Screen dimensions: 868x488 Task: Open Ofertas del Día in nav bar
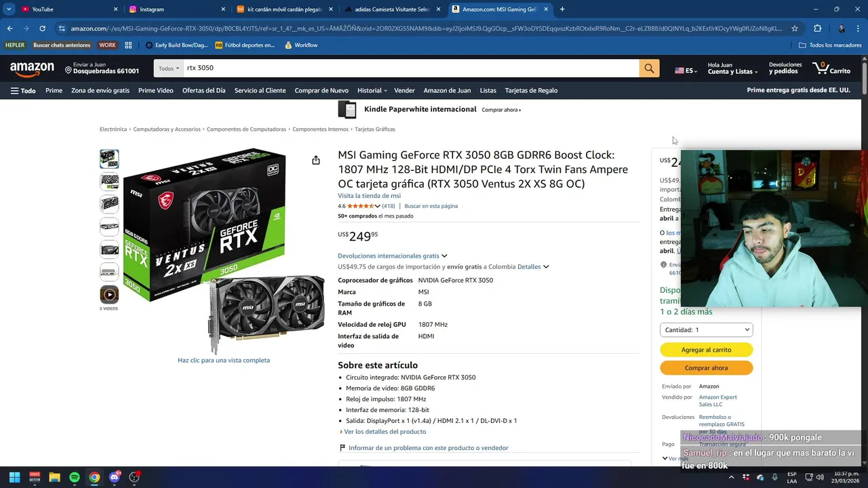tap(204, 90)
